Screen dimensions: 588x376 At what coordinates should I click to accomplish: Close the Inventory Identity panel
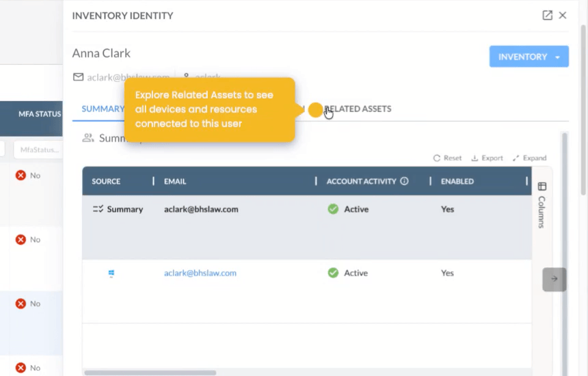click(x=563, y=15)
